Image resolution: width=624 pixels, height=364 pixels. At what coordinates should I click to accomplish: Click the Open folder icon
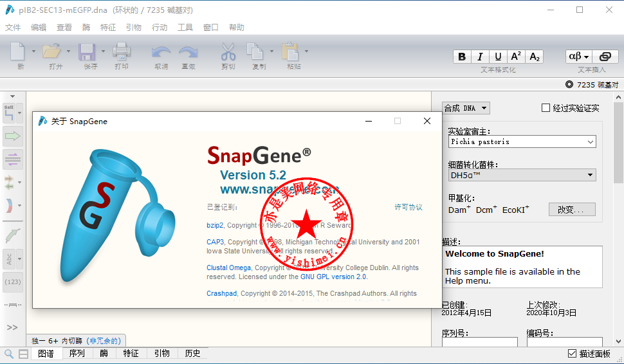point(51,51)
